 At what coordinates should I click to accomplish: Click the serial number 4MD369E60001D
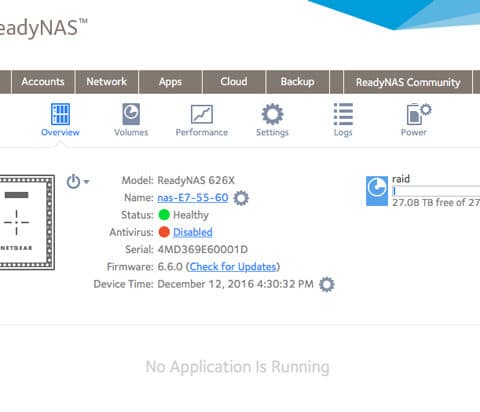pyautogui.click(x=203, y=250)
